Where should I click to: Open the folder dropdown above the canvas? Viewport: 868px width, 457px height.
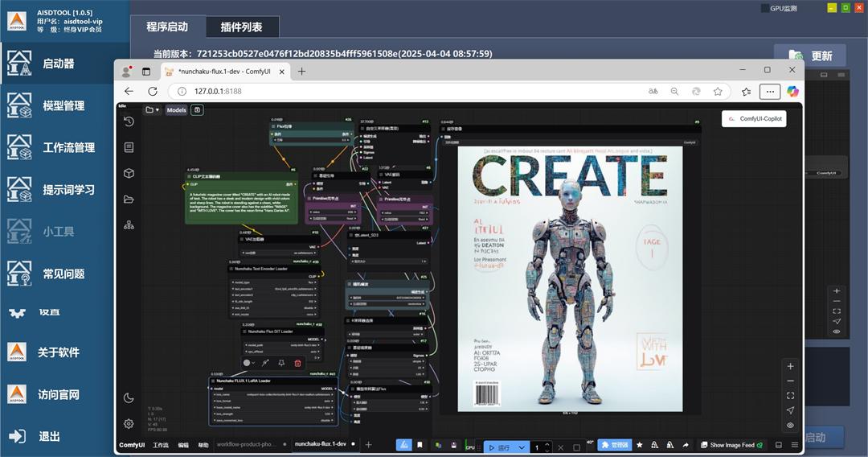[x=152, y=110]
